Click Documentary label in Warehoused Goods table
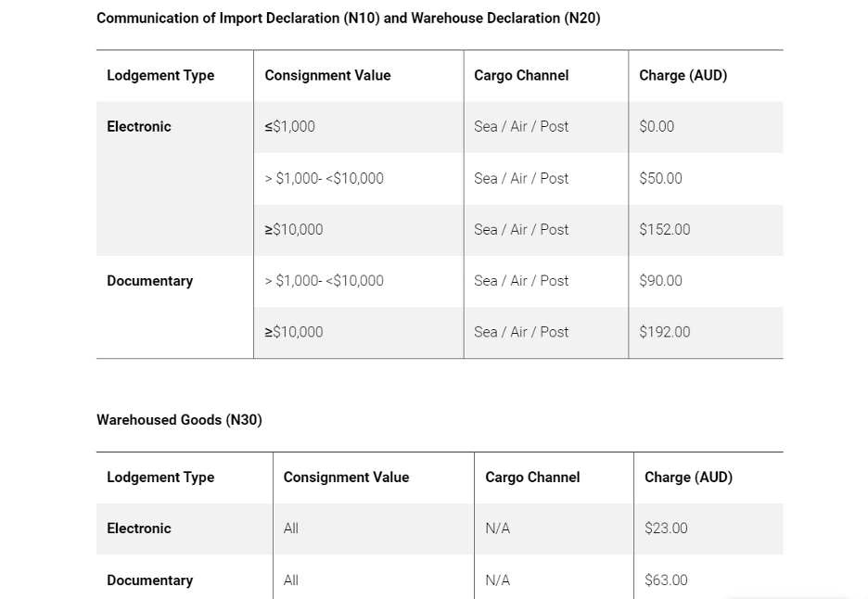 (x=149, y=580)
